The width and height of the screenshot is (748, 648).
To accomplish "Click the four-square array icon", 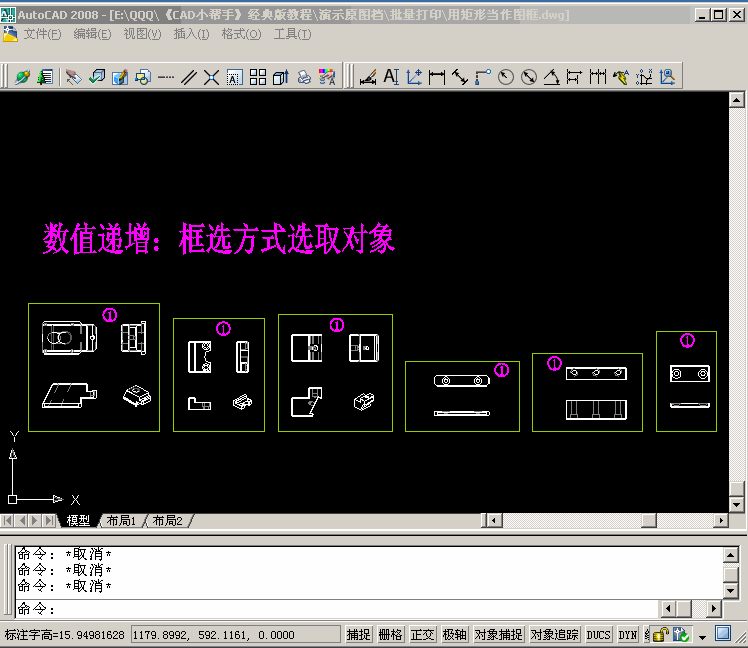I will pyautogui.click(x=258, y=77).
